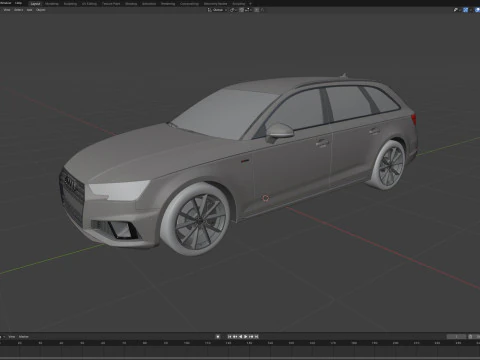Click the current frame number field
Image resolution: width=480 pixels, height=360 pixels.
click(456, 337)
